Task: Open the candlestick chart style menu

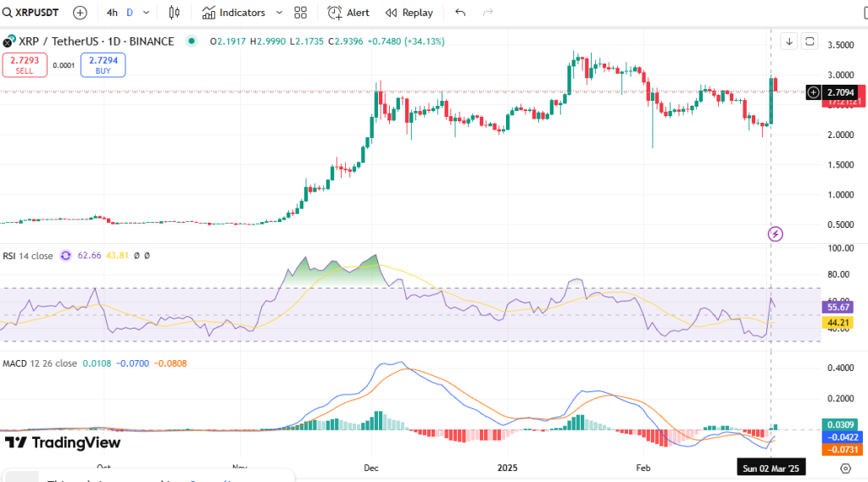Action: click(x=175, y=13)
